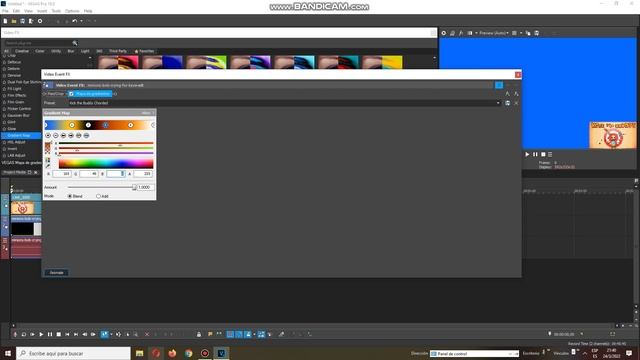Open the Preview (Auto) quality dropdown
640x360 pixels.
coord(494,33)
